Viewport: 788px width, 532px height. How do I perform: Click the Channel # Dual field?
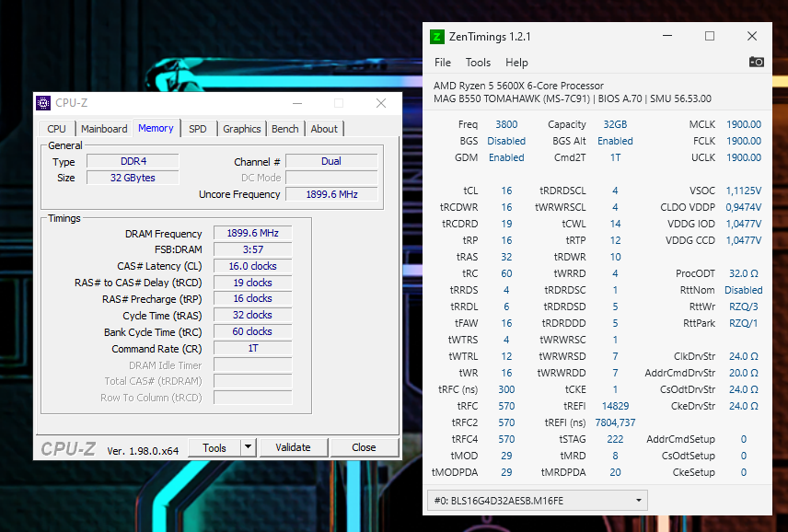pos(331,161)
